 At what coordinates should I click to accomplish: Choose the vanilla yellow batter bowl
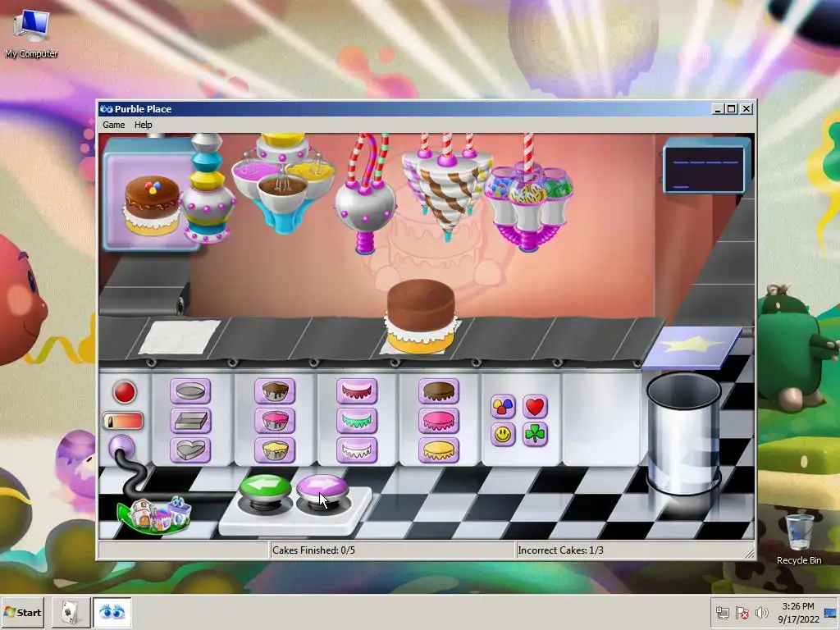275,450
